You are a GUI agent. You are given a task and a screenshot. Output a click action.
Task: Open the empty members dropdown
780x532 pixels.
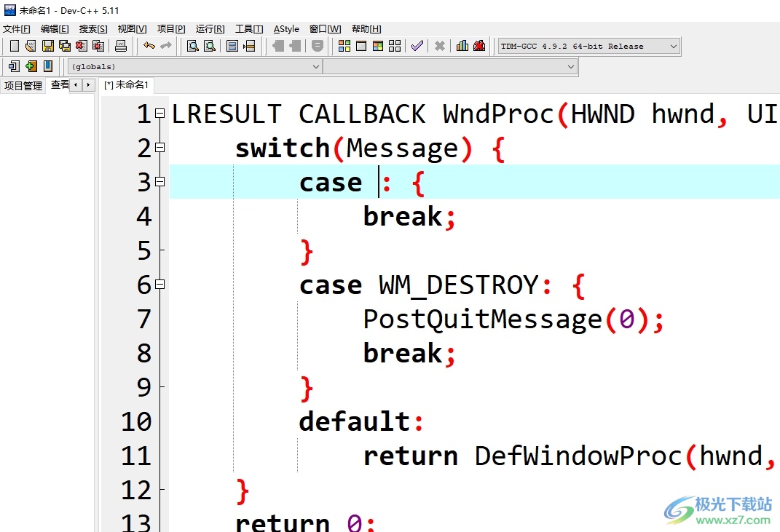tap(449, 67)
